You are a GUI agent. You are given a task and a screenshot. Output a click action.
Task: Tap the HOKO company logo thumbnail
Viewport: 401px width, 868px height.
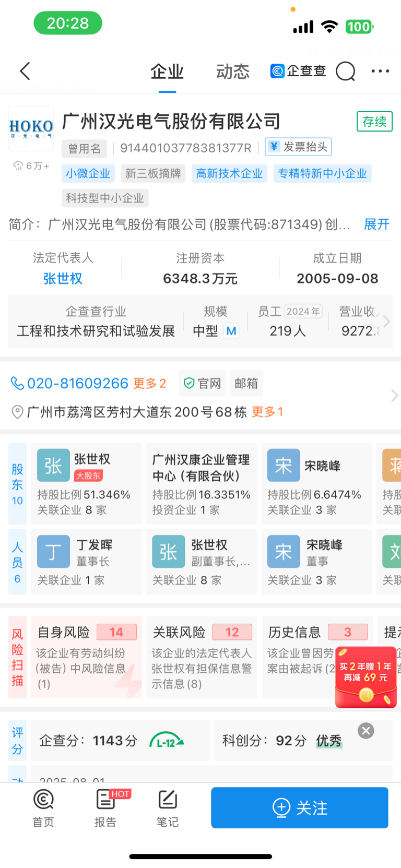tap(31, 128)
